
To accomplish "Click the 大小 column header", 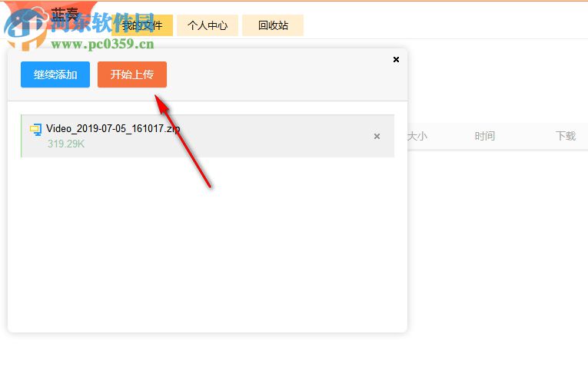I will pos(417,136).
